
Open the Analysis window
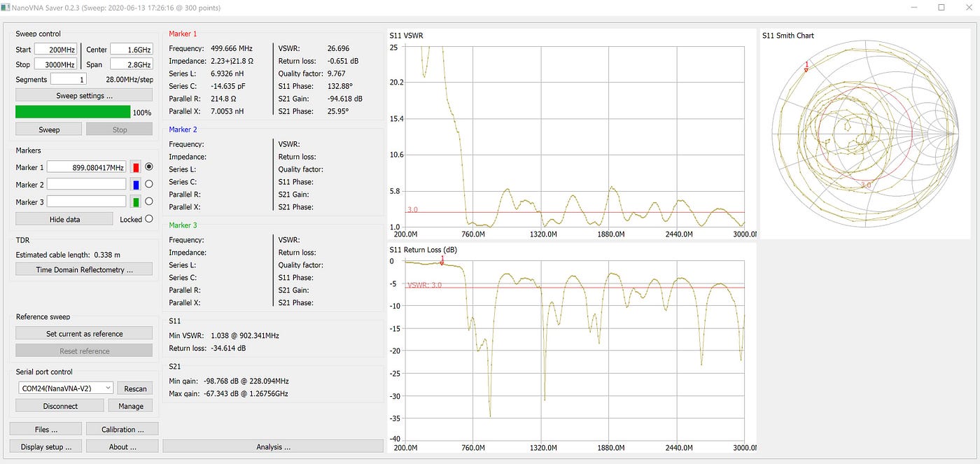click(x=273, y=447)
